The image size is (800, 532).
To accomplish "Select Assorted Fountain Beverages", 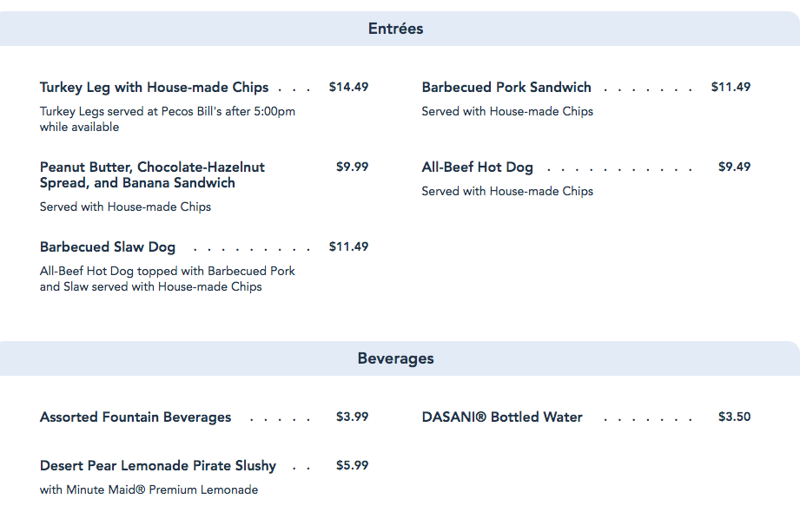I will pos(136,417).
